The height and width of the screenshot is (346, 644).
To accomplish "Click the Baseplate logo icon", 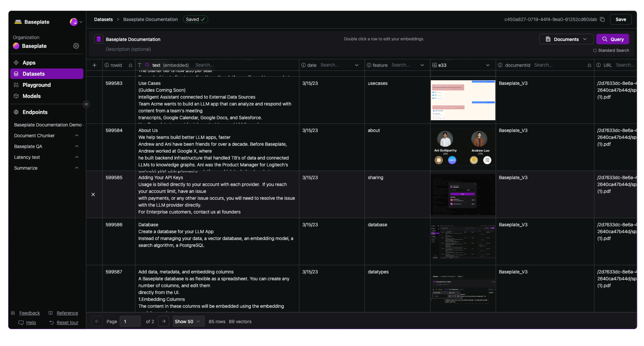I will 18,22.
